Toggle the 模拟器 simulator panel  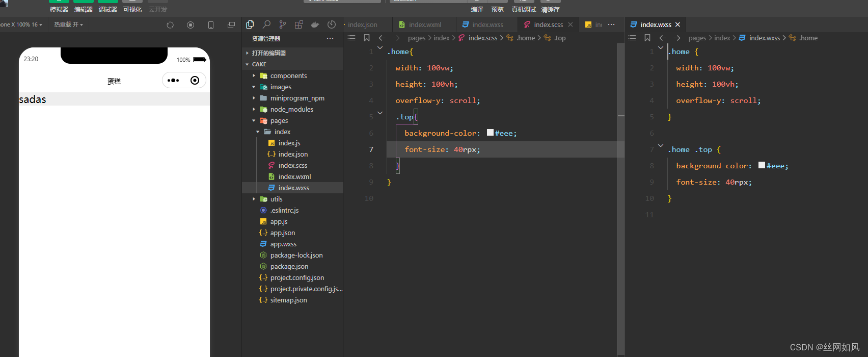59,9
